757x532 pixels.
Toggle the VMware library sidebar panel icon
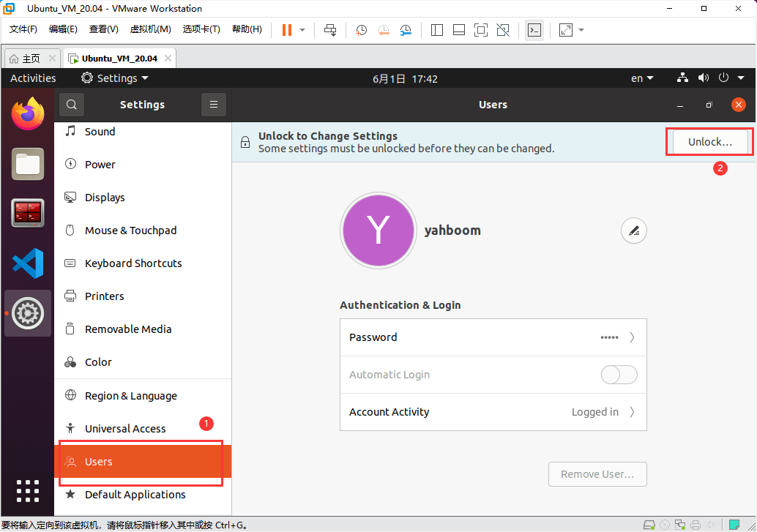(437, 30)
